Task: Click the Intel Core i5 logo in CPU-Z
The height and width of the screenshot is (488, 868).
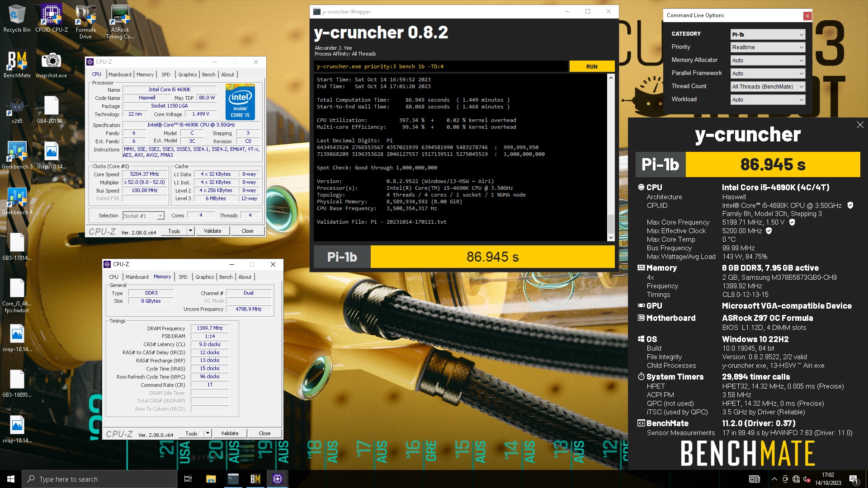Action: coord(240,102)
